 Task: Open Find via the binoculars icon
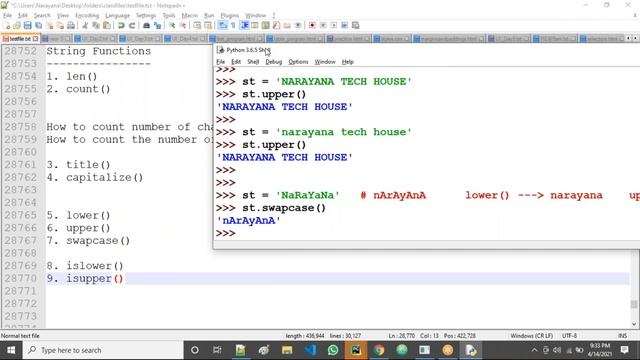(146, 25)
